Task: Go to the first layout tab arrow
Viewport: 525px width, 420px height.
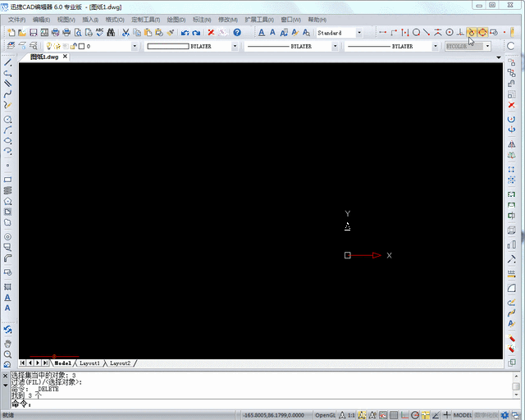Action: click(x=22, y=363)
